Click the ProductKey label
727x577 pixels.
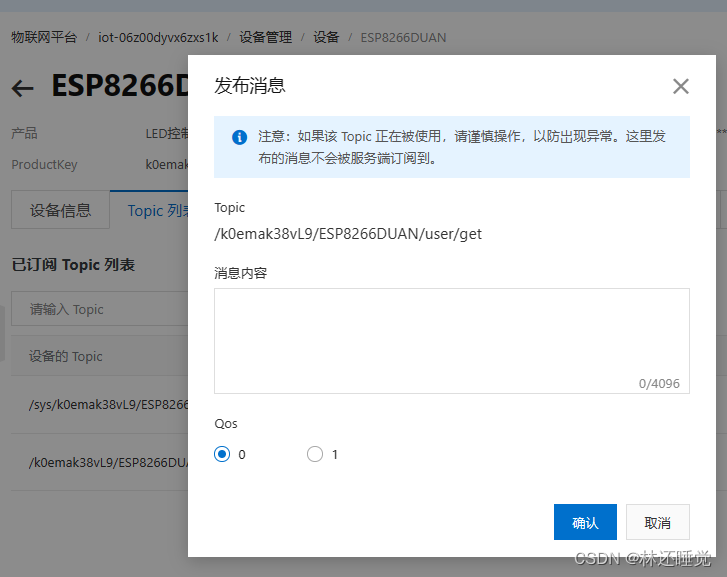click(45, 165)
